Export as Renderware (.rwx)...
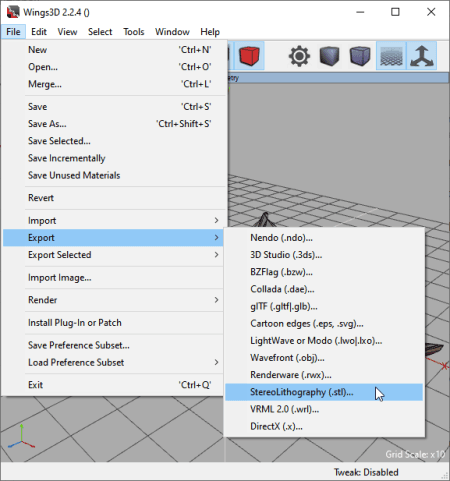This screenshot has width=450, height=481. [x=324, y=375]
